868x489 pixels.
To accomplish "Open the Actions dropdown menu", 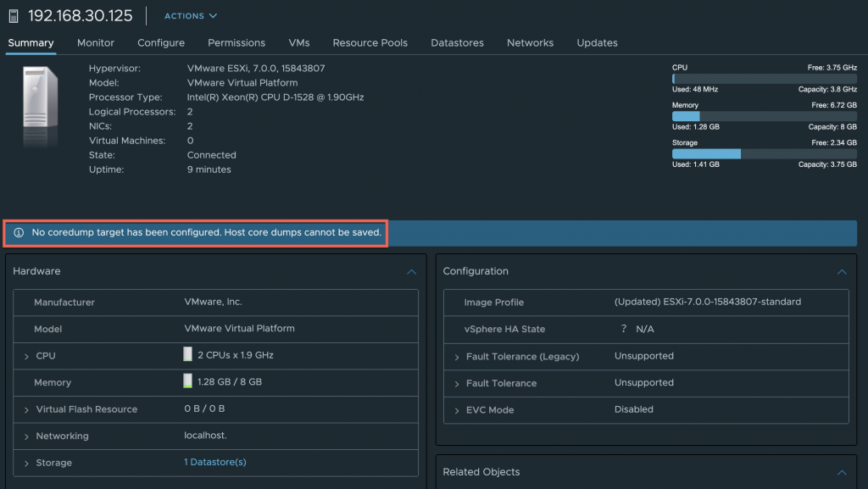I will [190, 16].
